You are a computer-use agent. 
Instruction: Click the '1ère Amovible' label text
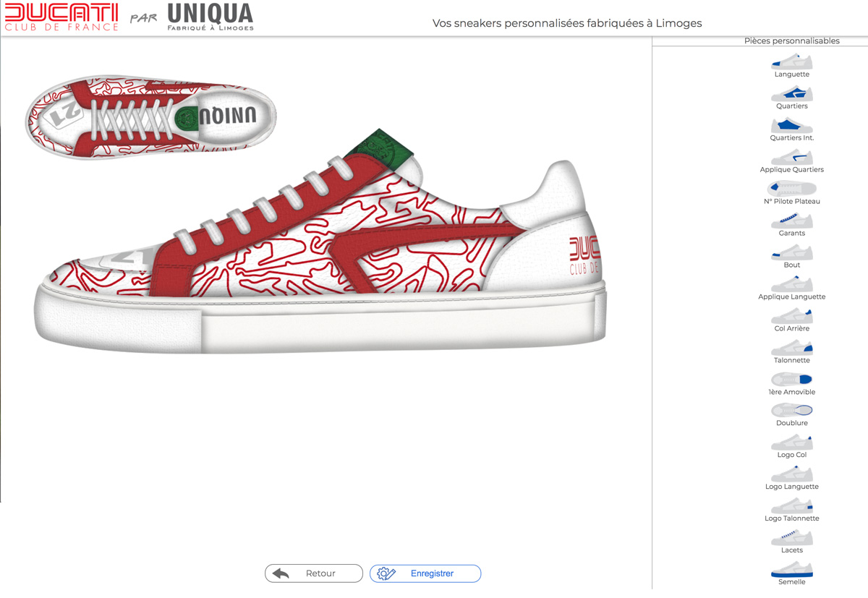coord(792,392)
